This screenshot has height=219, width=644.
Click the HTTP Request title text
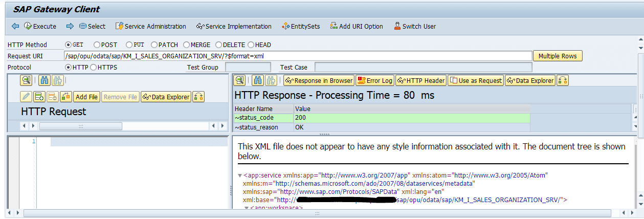[54, 112]
